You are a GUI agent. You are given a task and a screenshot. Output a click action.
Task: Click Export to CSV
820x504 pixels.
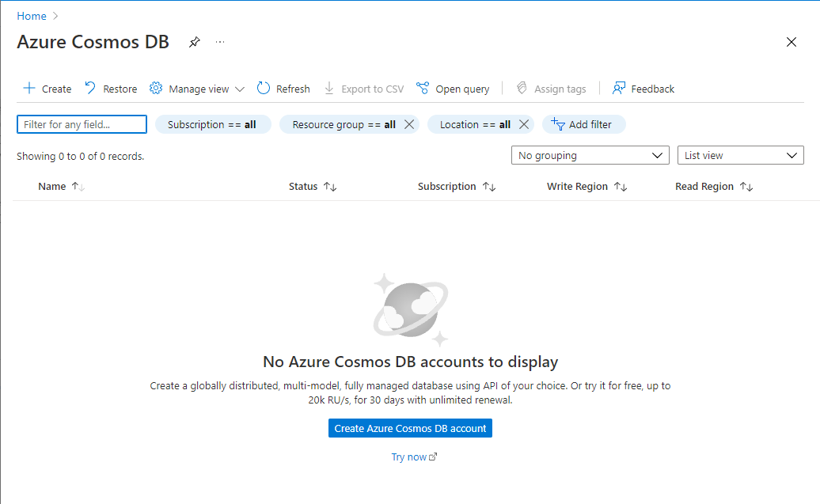click(364, 89)
